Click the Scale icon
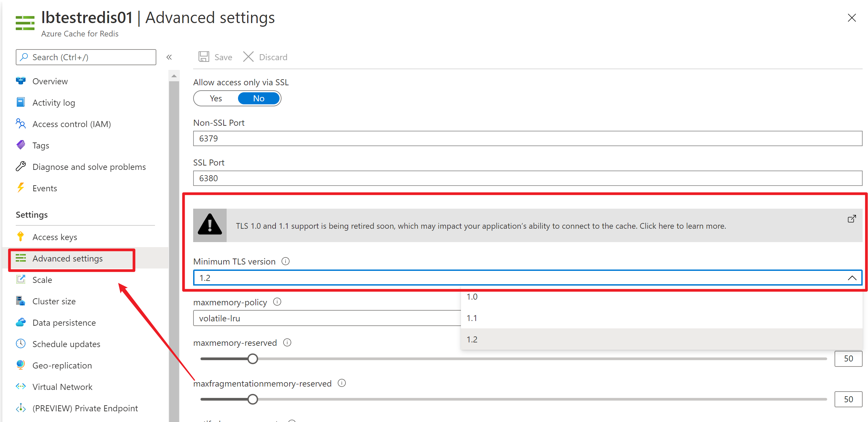Viewport: 868px width, 422px height. [20, 279]
